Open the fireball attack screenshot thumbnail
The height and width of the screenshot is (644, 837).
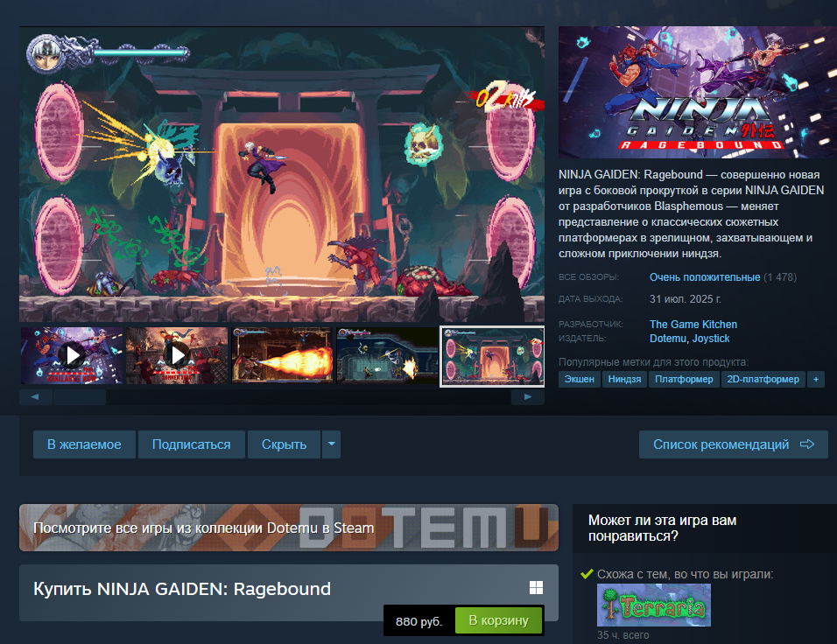coord(282,355)
